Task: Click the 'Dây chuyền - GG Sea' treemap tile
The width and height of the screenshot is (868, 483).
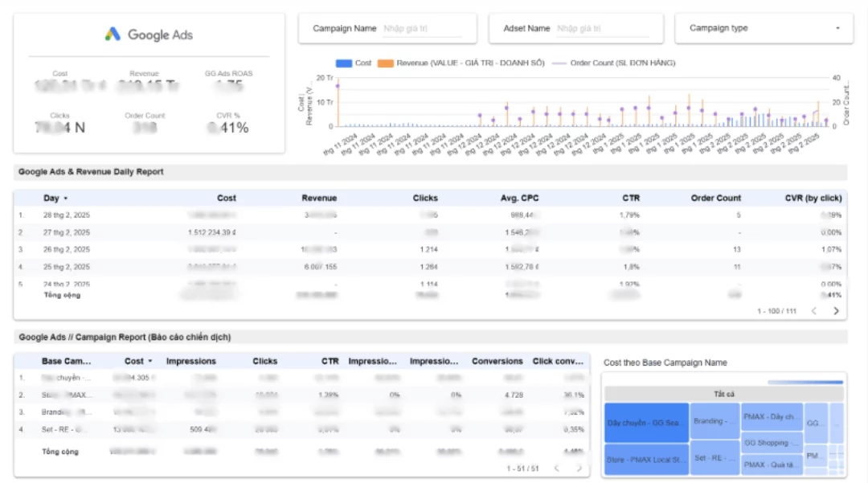Action: (x=646, y=422)
